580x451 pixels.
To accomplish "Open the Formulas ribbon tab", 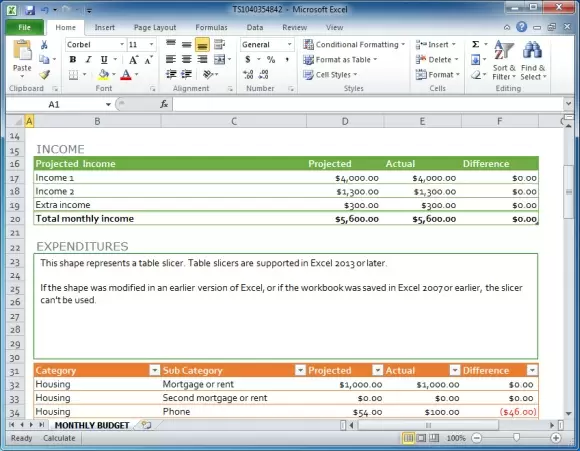I will (x=211, y=27).
